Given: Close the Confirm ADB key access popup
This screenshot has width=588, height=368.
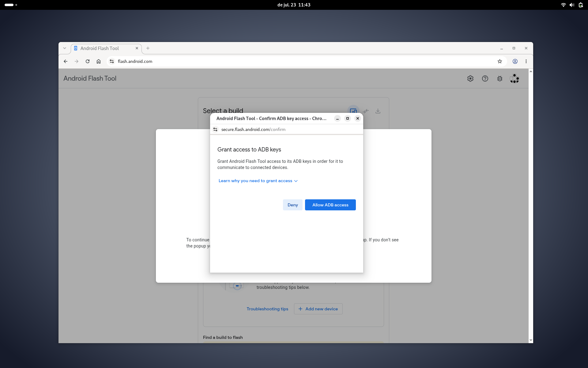Looking at the screenshot, I should tap(357, 118).
